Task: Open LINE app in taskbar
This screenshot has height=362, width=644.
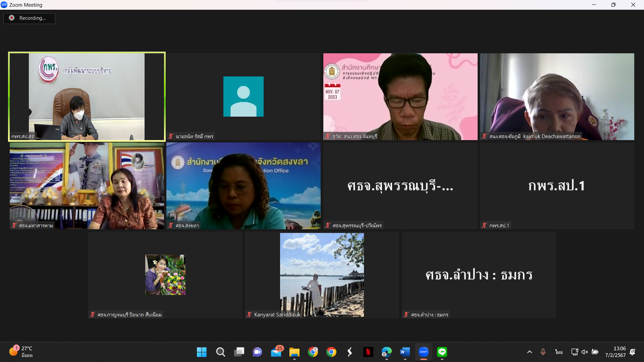Action: (x=442, y=352)
